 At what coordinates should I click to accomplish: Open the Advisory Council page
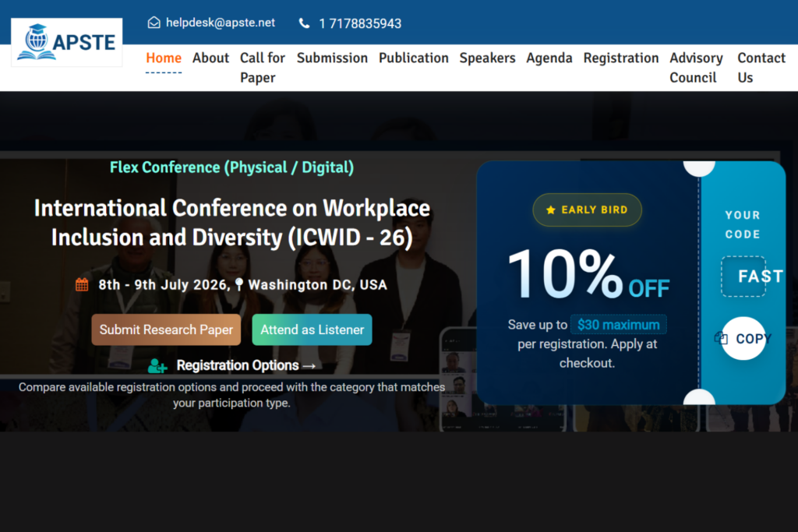[x=696, y=68]
